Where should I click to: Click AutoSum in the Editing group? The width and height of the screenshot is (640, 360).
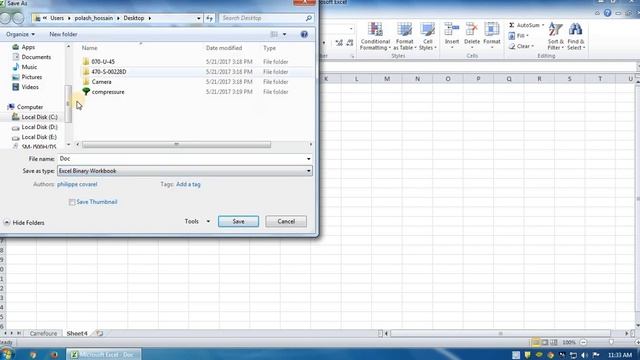[526, 25]
